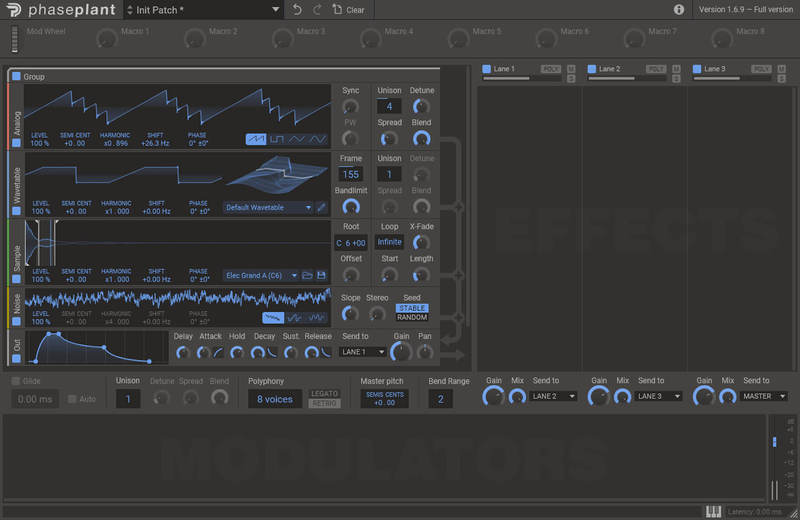The image size is (800, 520).
Task: Select the square waveform for Analog oscillator
Action: 276,139
